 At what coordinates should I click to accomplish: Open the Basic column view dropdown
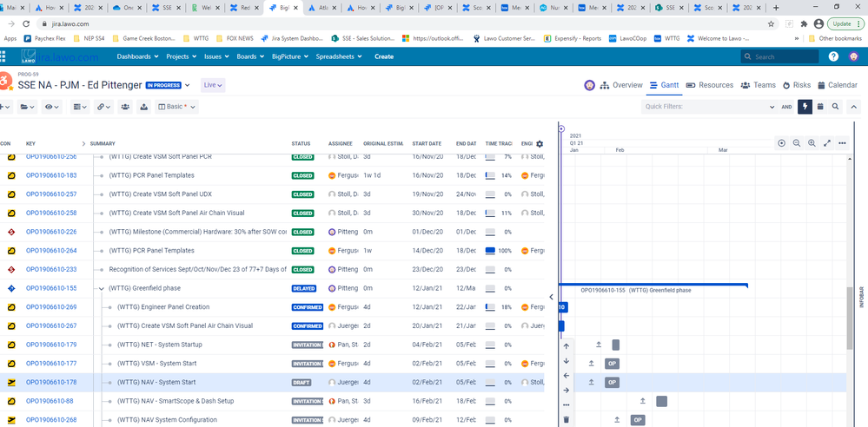[x=176, y=107]
